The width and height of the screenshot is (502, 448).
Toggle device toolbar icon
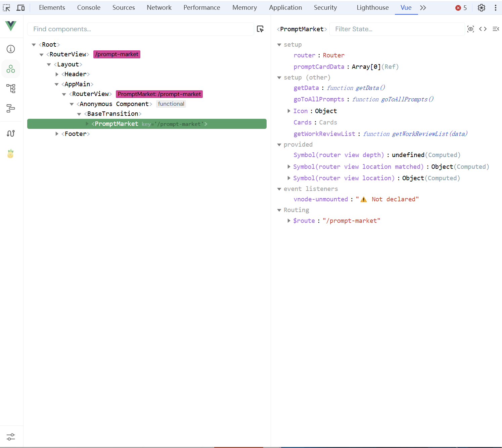tap(21, 7)
